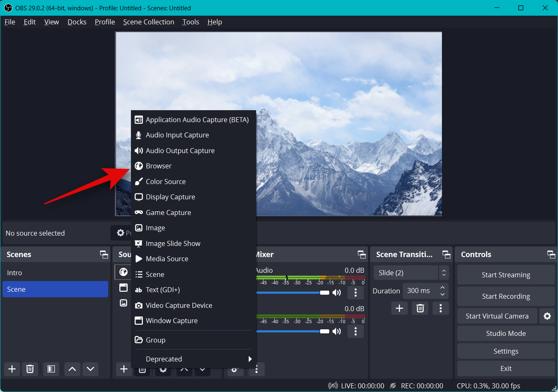Viewport: 558px width, 392px height.
Task: Move the selected scene down
Action: coord(90,369)
